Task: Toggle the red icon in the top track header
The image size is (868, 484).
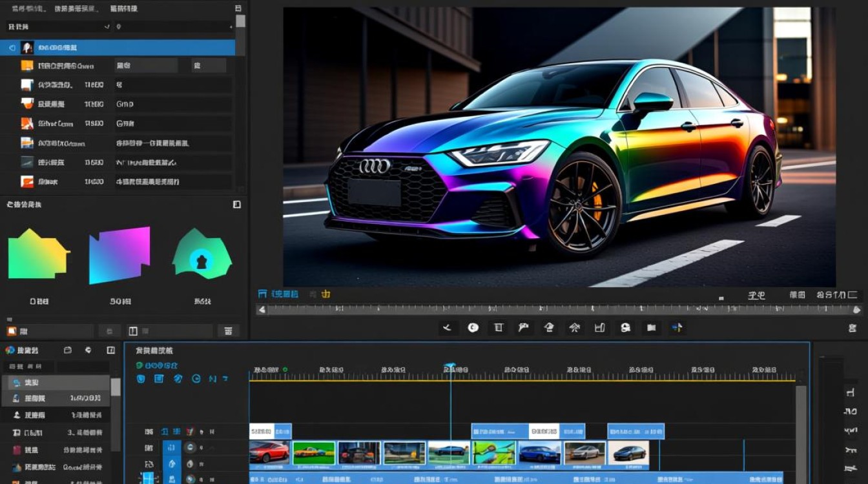Action: coord(190,431)
